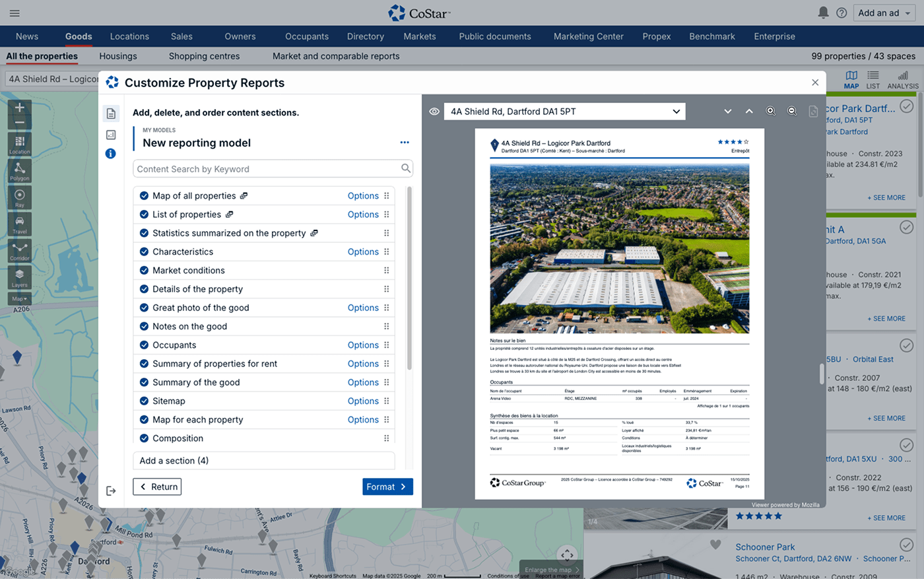Select the Polygon map tool
Screen dimensions: 924x579
(19, 171)
